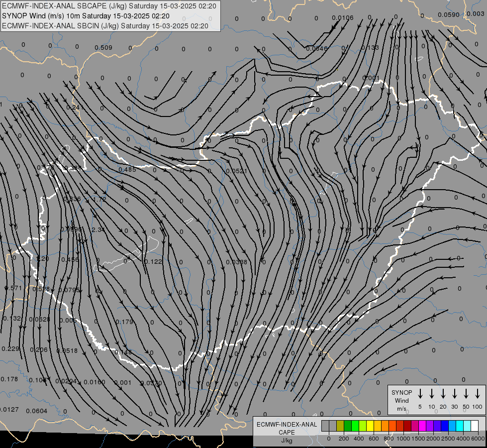The width and height of the screenshot is (487, 448).
Task: Click the grid value 0.178
Action: 9,379
